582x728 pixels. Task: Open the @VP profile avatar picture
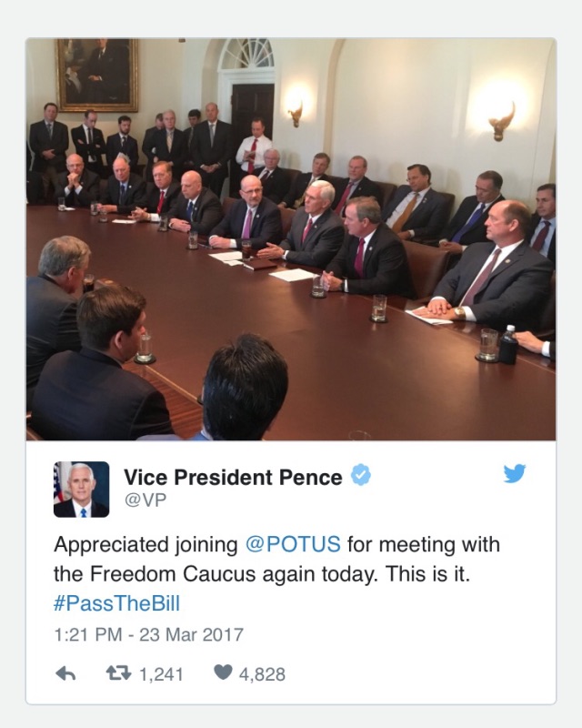(82, 490)
